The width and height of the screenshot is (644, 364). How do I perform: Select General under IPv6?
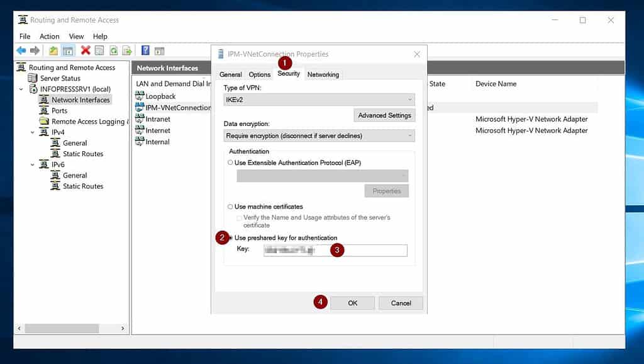point(75,175)
